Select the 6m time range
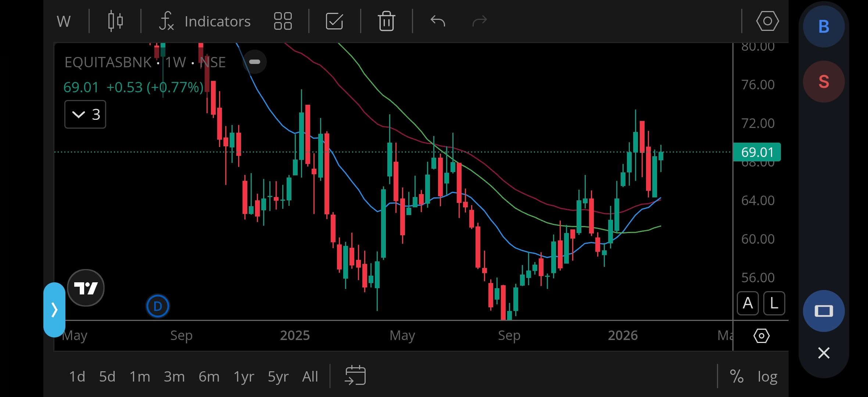This screenshot has width=868, height=397. coord(209,376)
